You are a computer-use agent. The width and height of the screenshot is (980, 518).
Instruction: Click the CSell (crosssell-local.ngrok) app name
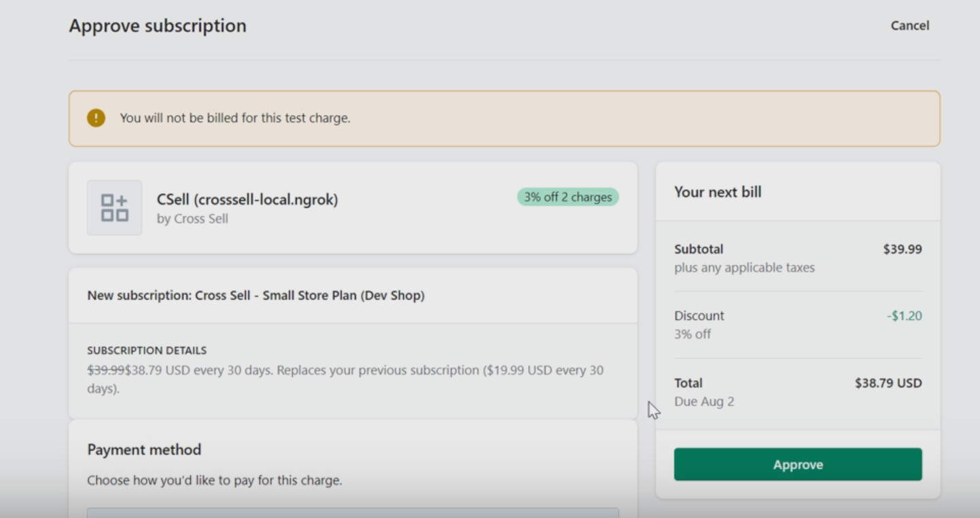point(247,199)
